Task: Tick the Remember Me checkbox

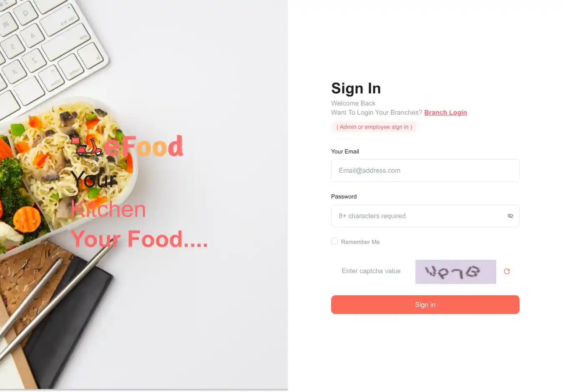Action: pyautogui.click(x=334, y=241)
